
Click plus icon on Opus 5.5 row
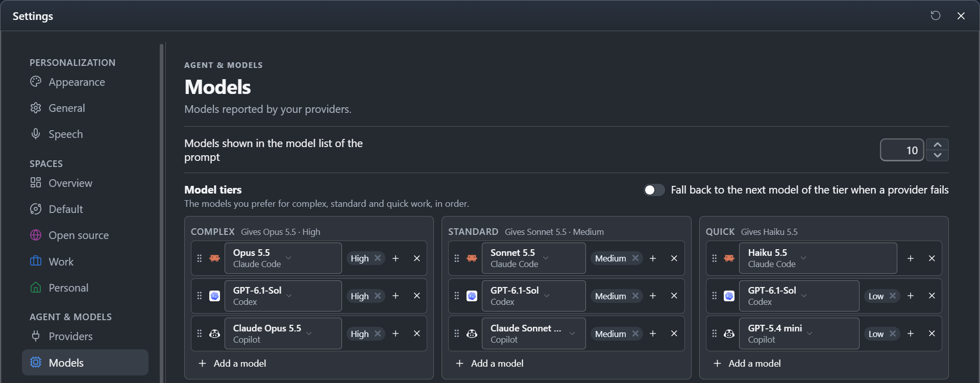pyautogui.click(x=396, y=258)
